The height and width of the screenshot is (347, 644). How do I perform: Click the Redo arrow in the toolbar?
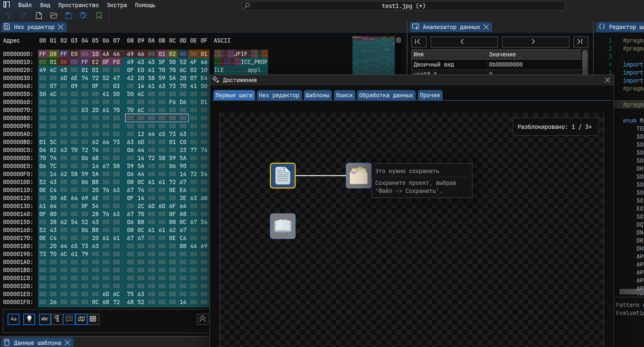pos(24,16)
